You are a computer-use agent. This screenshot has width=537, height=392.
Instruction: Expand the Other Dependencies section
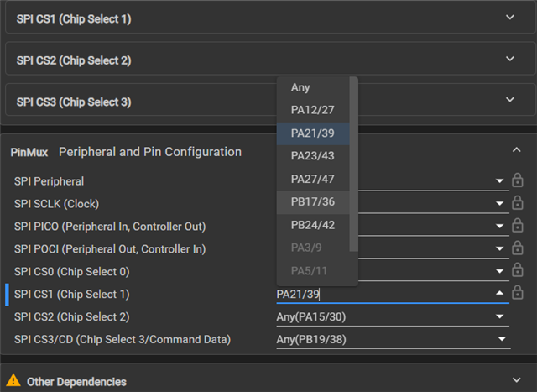click(517, 379)
